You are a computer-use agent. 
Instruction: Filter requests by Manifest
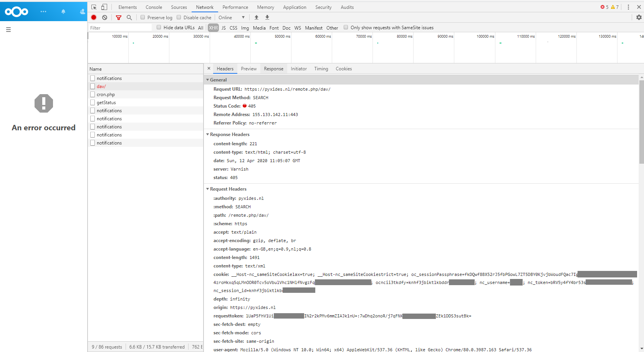[314, 28]
